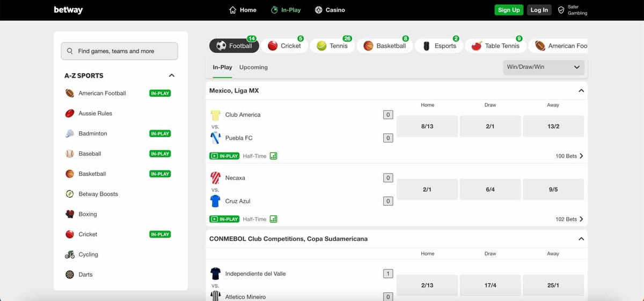644x301 pixels.
Task: Select the Esports sport tab
Action: 439,46
